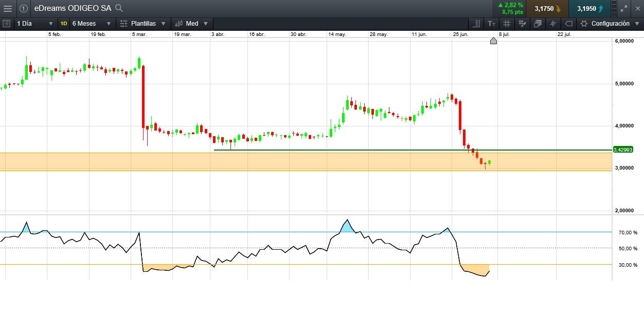Expand the chart to full screen
644x333 pixels.
[x=624, y=8]
